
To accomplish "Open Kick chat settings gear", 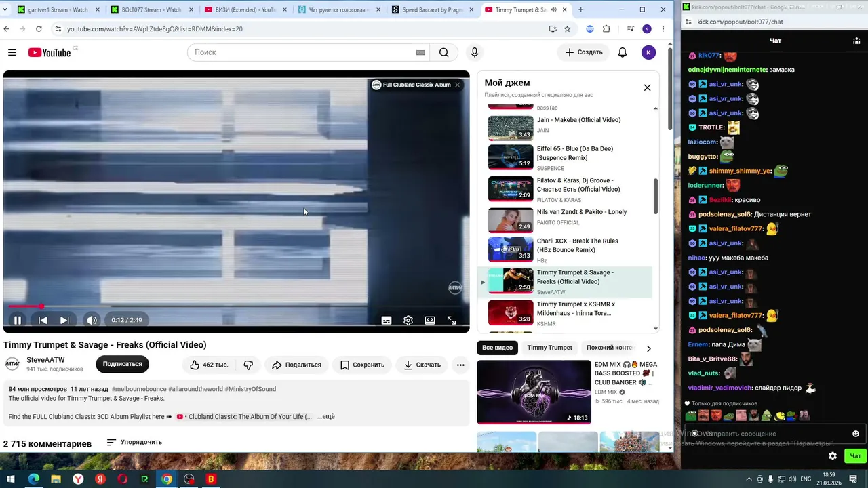I will coord(833,456).
